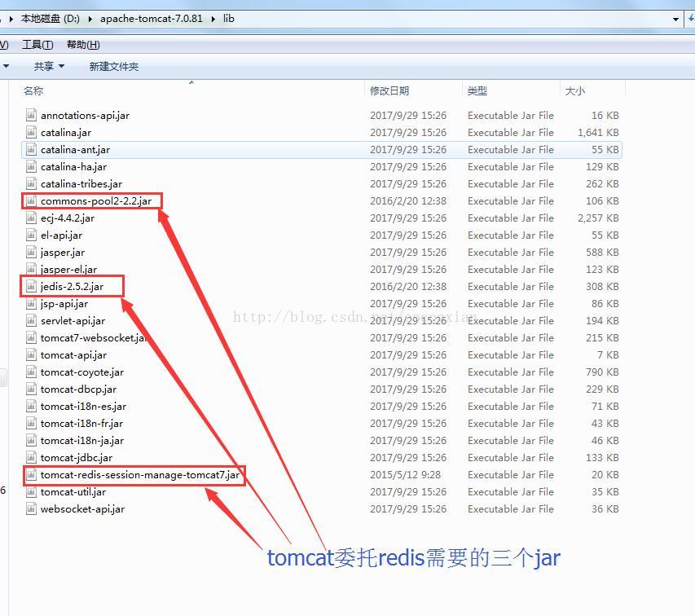The height and width of the screenshot is (616, 695).
Task: Go to 本地磁盘 (D:) in the breadcrumb
Action: point(50,19)
